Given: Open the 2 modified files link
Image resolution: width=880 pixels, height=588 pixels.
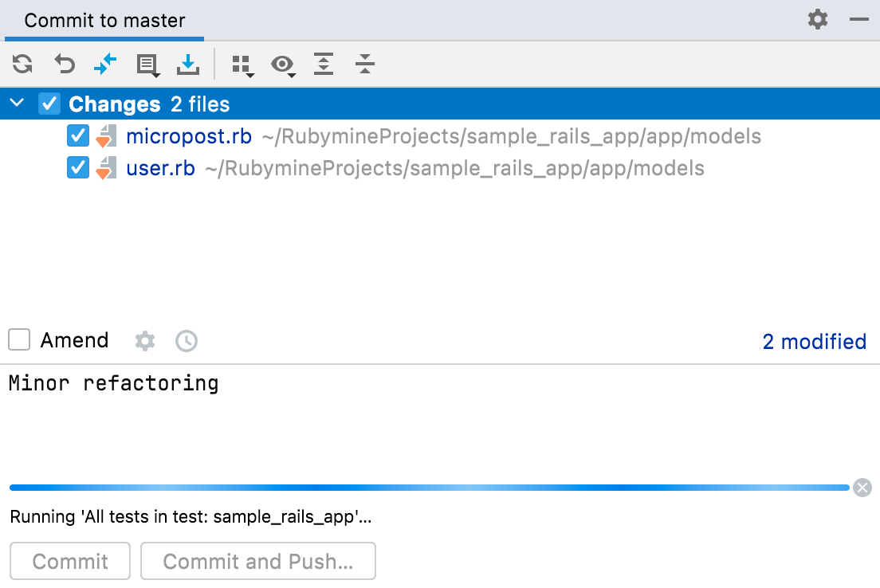Looking at the screenshot, I should 814,341.
